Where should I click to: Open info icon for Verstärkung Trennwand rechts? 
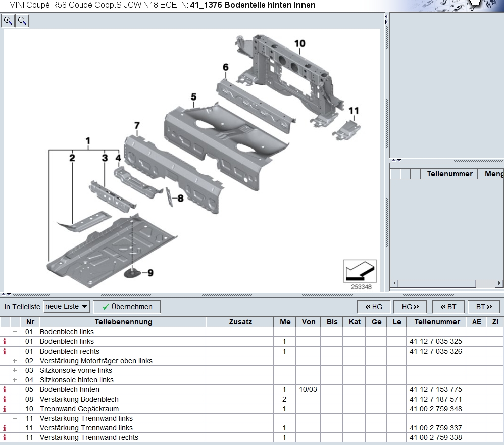click(5, 437)
